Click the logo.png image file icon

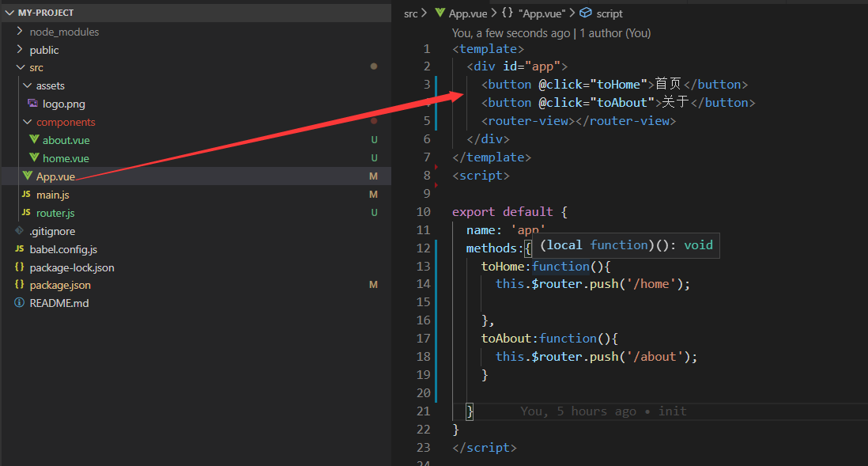tap(33, 104)
